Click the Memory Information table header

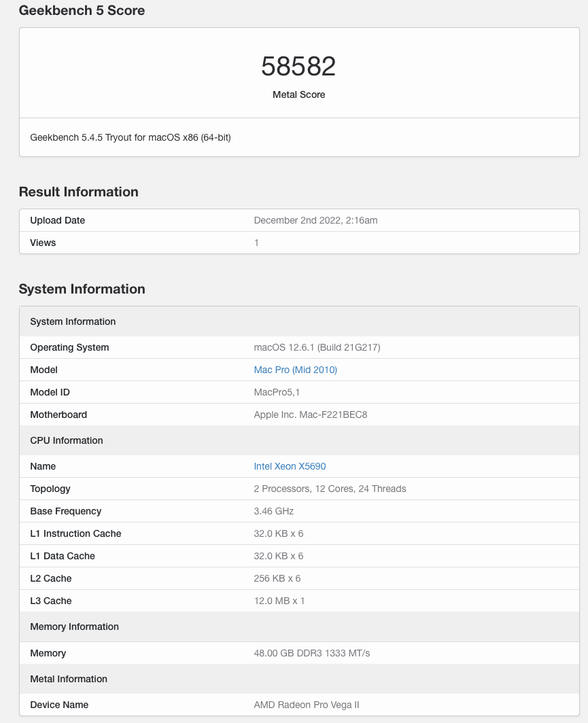pyautogui.click(x=74, y=627)
